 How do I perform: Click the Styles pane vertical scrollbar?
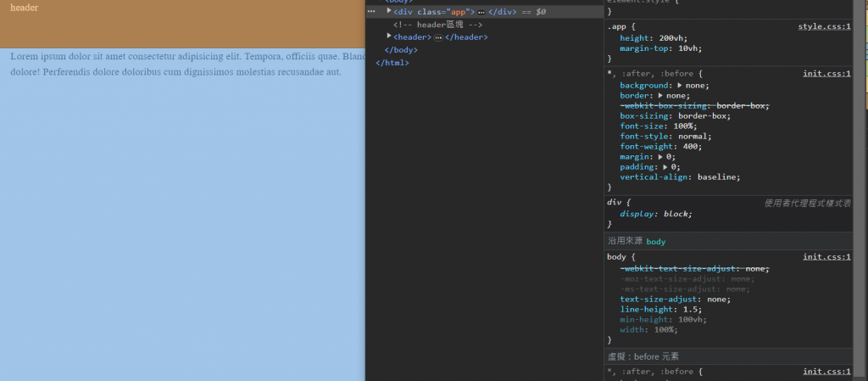click(x=860, y=190)
